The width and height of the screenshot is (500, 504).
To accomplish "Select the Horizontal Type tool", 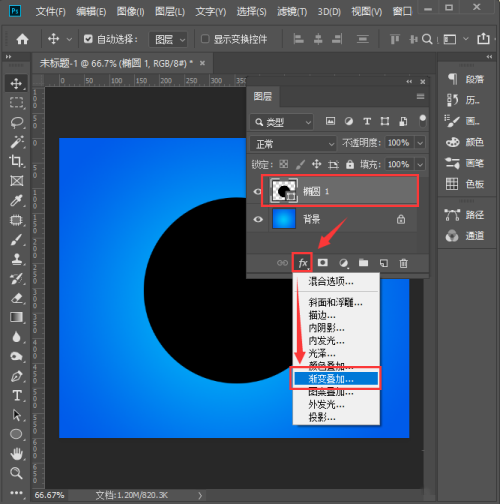I will (16, 396).
